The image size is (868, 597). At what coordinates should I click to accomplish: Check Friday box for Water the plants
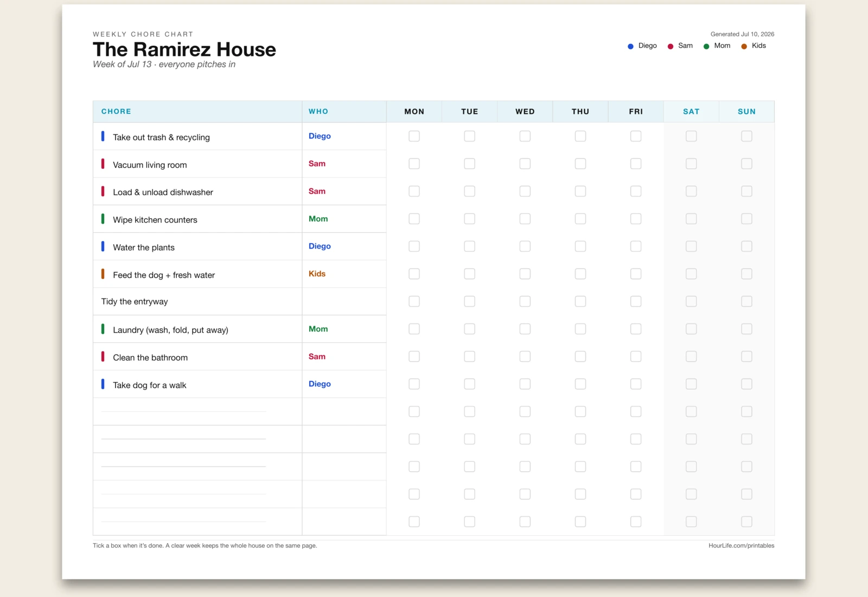pyautogui.click(x=636, y=246)
